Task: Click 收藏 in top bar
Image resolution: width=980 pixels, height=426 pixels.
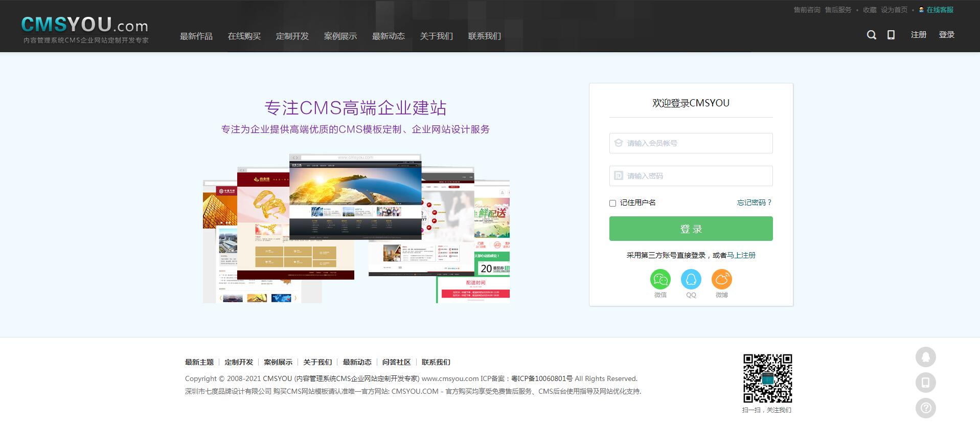Action: pyautogui.click(x=870, y=10)
